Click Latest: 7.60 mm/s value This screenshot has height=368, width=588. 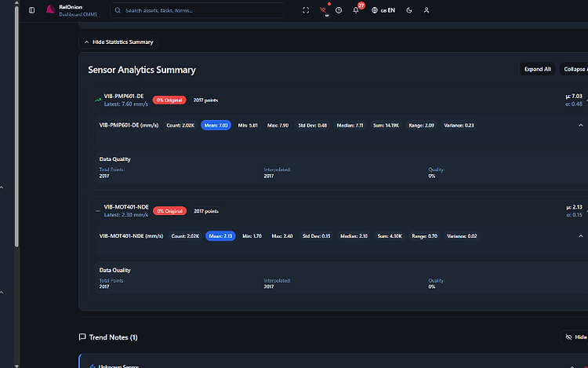click(x=126, y=104)
